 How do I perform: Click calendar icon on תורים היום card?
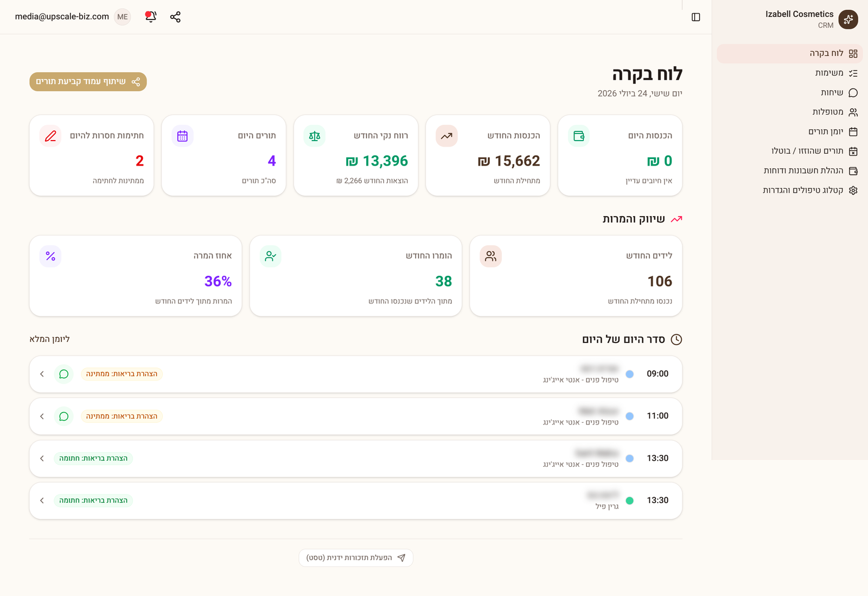[182, 136]
